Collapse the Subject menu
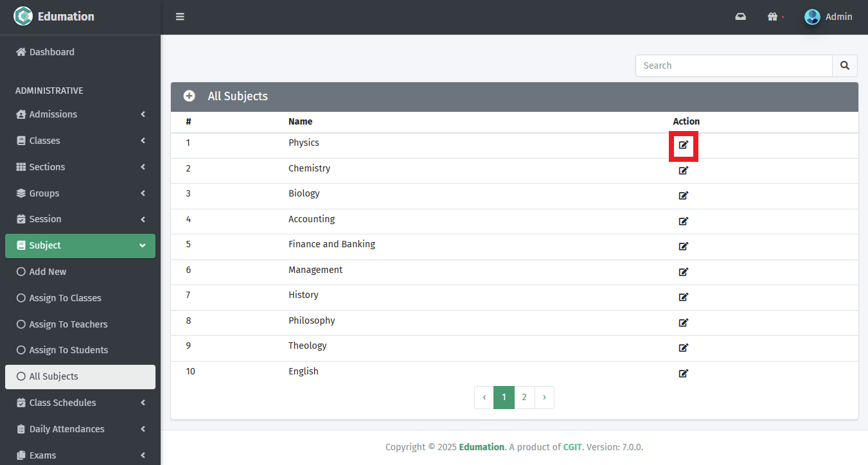The width and height of the screenshot is (868, 465). point(80,245)
